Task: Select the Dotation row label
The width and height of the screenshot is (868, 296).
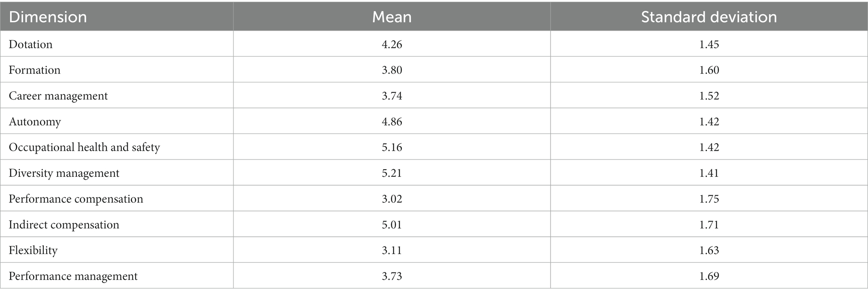Action: click(x=31, y=44)
